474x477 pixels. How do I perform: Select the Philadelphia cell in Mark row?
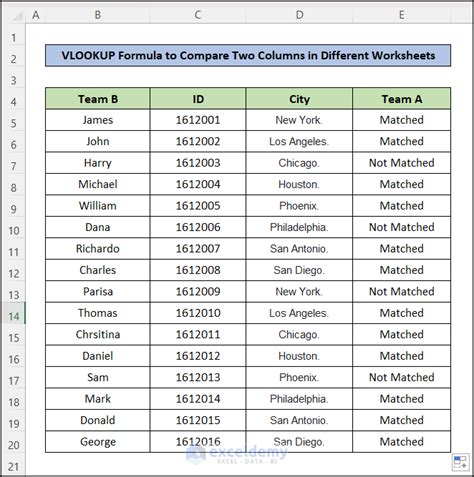pyautogui.click(x=299, y=399)
